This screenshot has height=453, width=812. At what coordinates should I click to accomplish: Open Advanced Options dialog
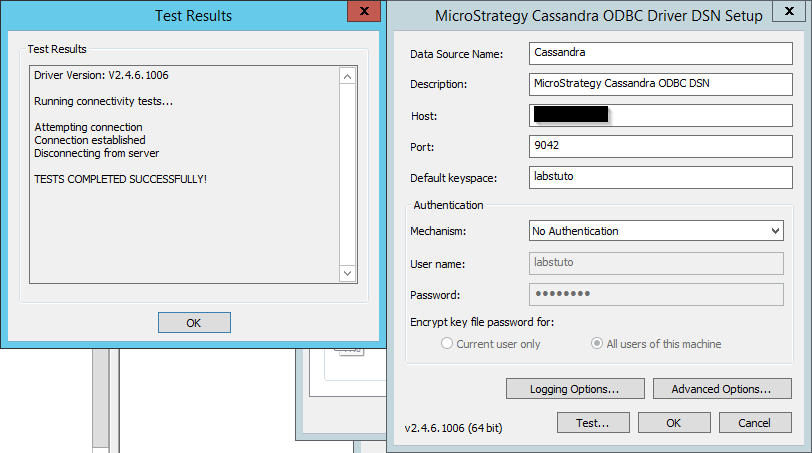click(722, 388)
